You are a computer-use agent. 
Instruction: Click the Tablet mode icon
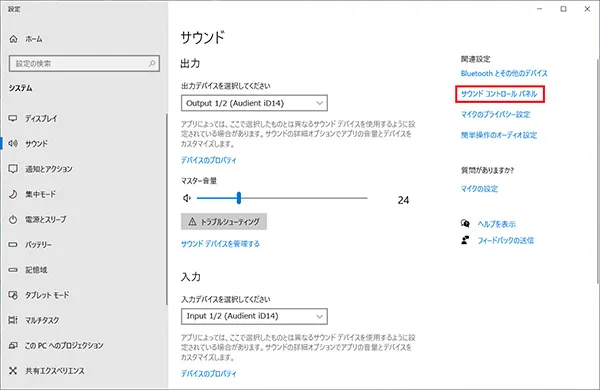13,295
